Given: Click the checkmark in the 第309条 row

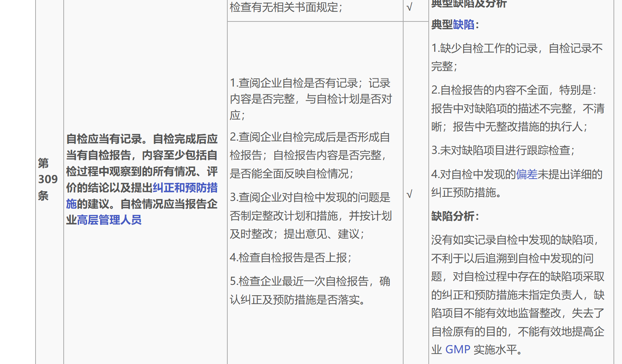Looking at the screenshot, I should [x=409, y=194].
